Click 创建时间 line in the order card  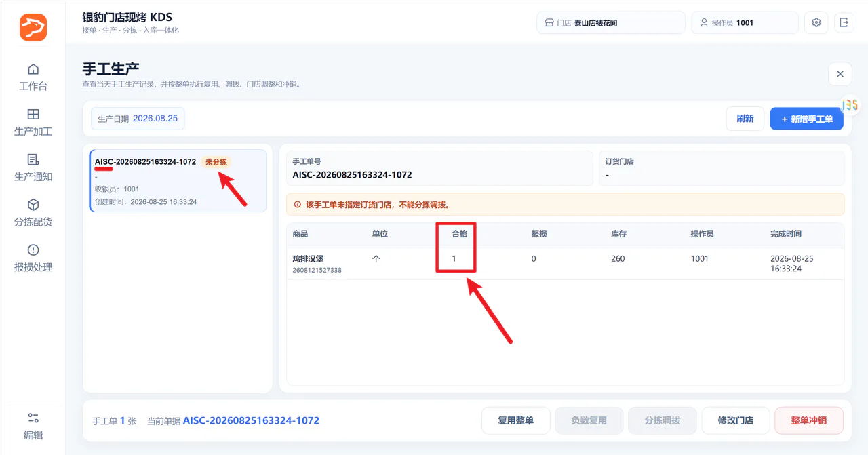[146, 202]
